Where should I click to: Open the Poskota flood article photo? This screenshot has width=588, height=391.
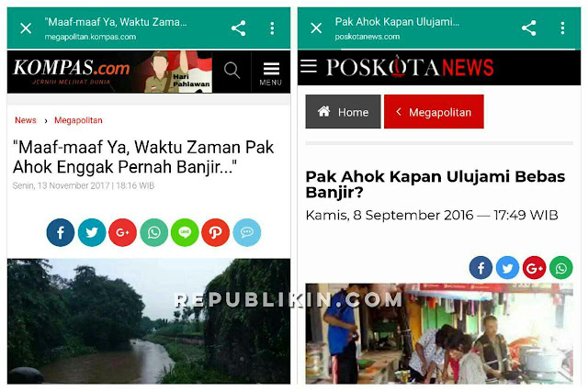point(439,333)
